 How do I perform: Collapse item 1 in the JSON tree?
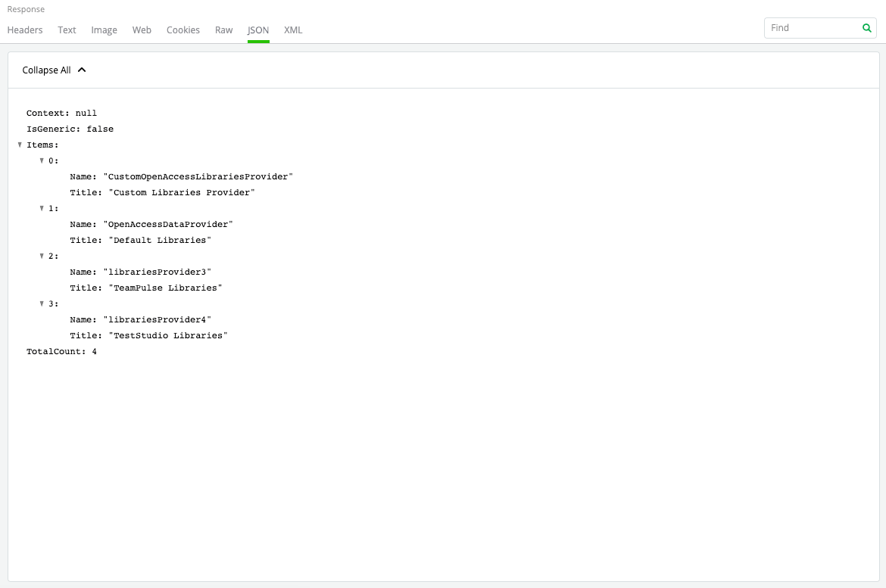[42, 208]
